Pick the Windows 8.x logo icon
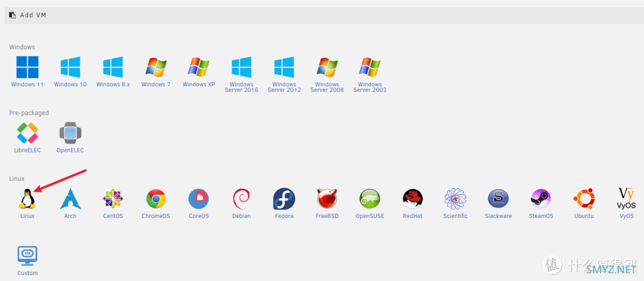 point(113,67)
